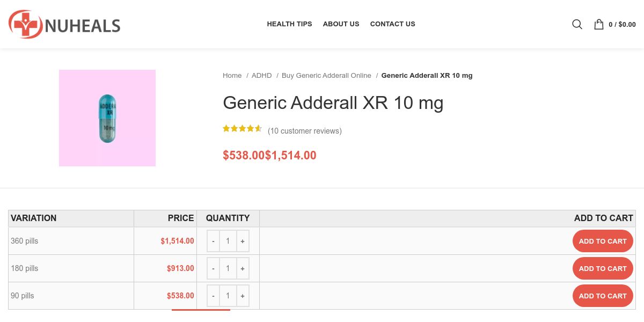Add the 360 pills variation to cart
644x322 pixels.
click(x=602, y=241)
